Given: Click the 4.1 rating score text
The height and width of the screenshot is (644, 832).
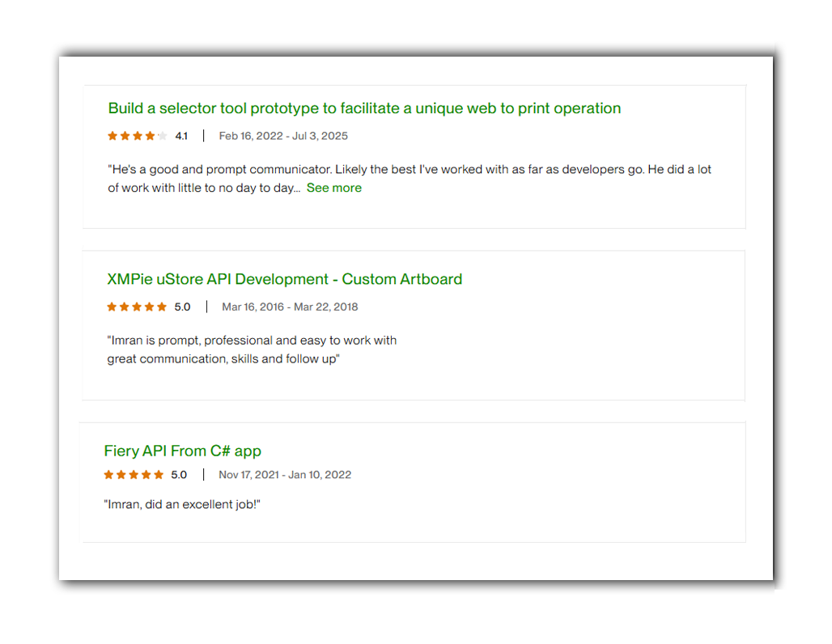Looking at the screenshot, I should coord(181,136).
